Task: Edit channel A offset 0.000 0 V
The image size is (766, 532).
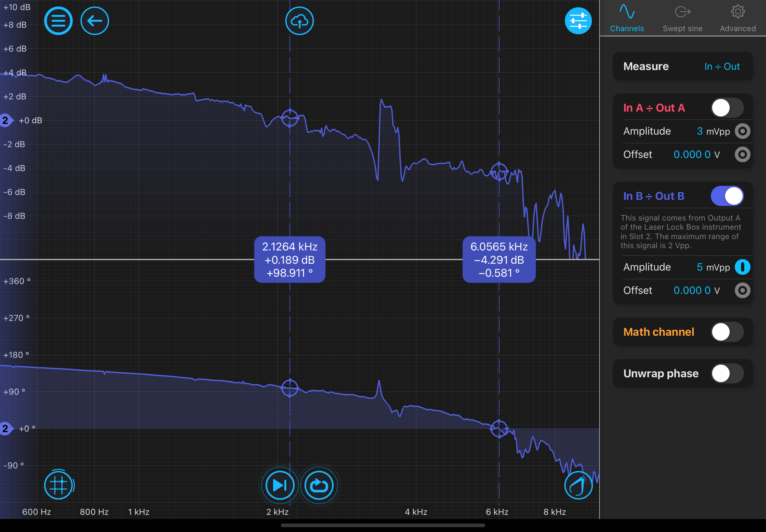Action: pos(696,154)
